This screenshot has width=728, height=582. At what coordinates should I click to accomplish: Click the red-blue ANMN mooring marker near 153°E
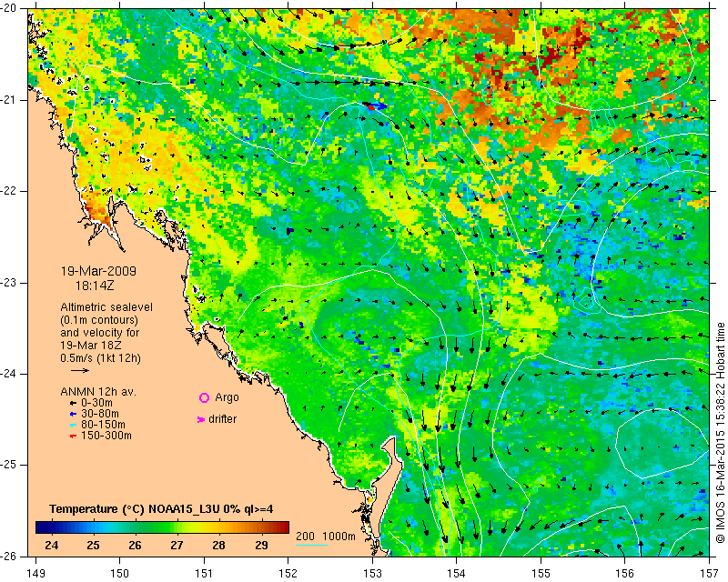tap(375, 106)
